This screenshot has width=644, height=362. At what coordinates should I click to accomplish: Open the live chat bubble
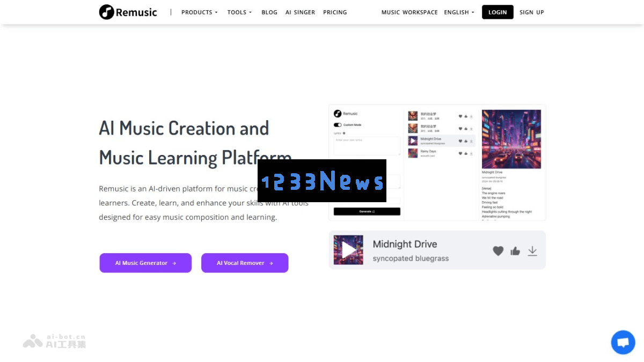(x=623, y=342)
